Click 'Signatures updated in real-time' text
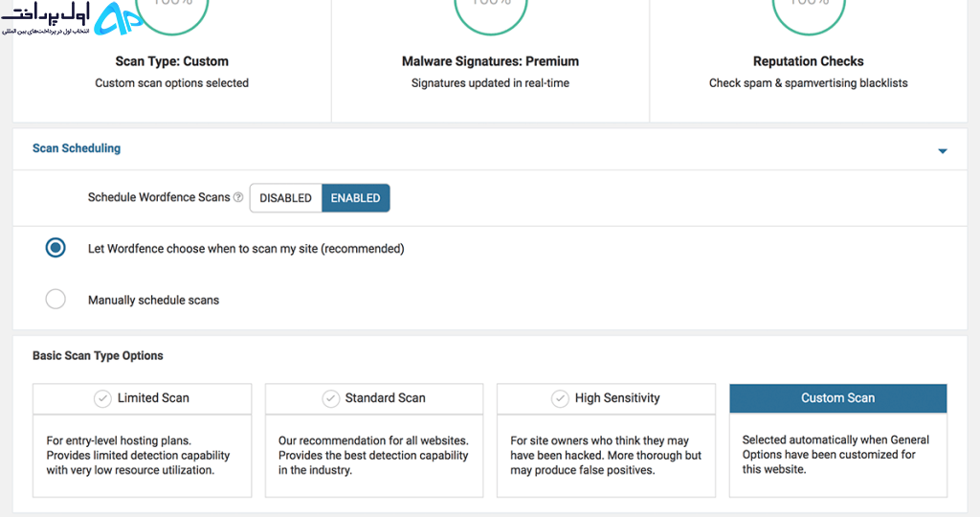 coord(491,83)
